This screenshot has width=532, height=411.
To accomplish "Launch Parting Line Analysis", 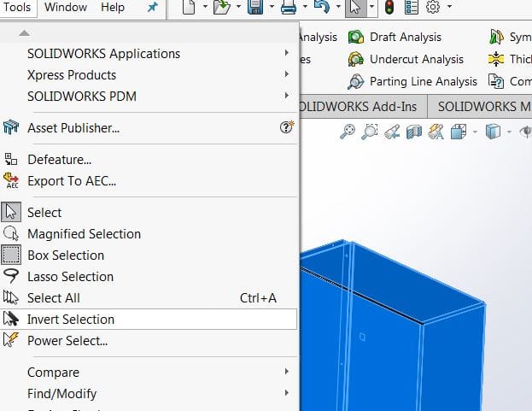I will click(x=423, y=81).
